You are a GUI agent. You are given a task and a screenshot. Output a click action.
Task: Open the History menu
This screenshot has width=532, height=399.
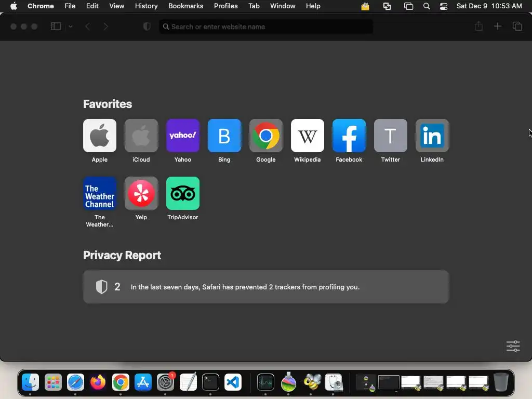click(146, 6)
